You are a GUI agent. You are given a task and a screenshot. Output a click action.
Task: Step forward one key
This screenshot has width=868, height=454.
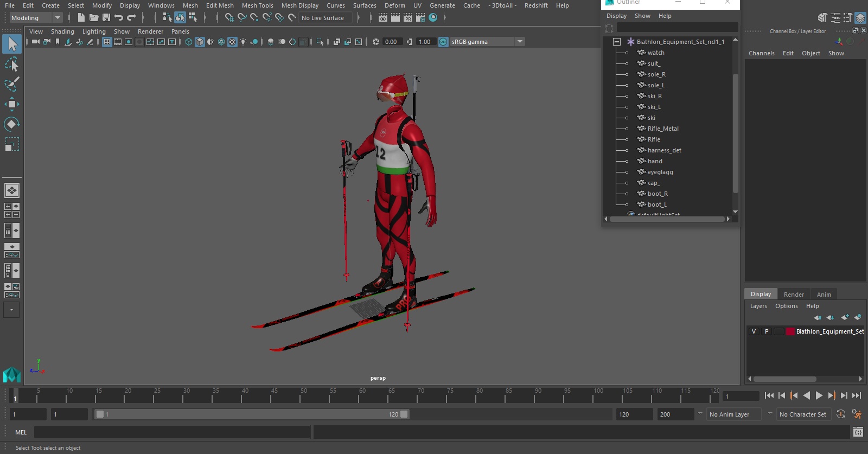832,395
